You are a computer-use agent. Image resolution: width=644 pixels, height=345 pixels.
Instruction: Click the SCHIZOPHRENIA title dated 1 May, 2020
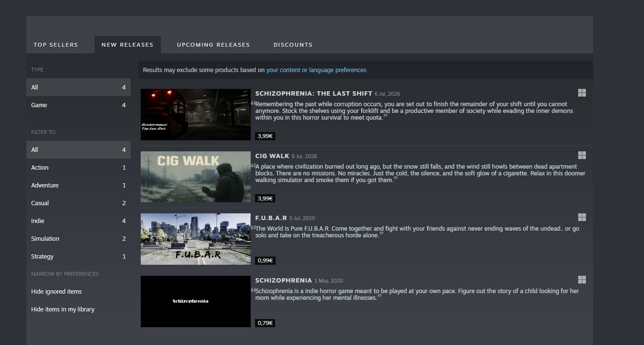[283, 280]
